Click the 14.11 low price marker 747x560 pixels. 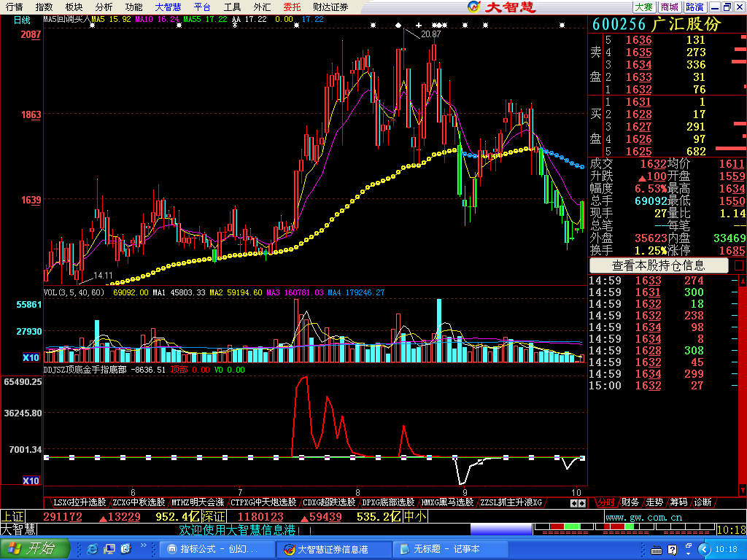point(103,275)
